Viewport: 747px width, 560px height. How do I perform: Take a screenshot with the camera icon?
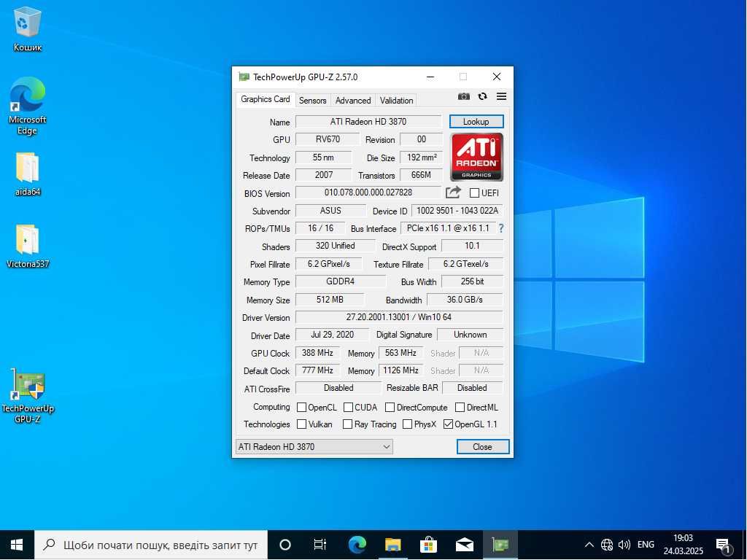pos(463,97)
